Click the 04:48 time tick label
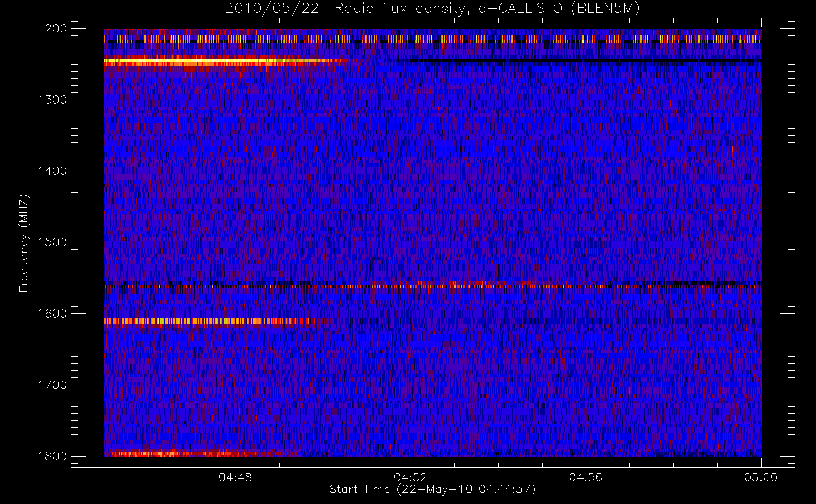Image resolution: width=816 pixels, height=504 pixels. (235, 477)
